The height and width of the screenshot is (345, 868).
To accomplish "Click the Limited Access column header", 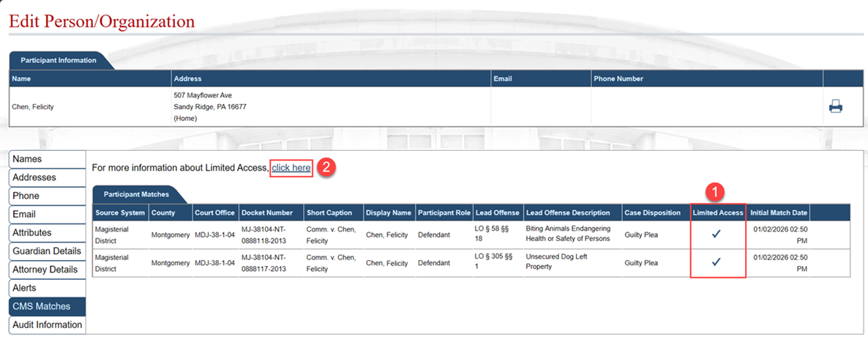I will coord(718,212).
